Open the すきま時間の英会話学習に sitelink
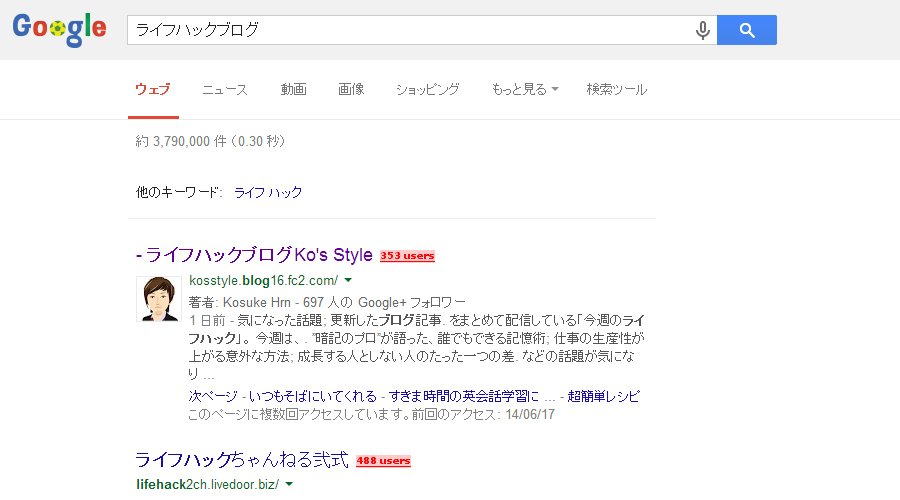The width and height of the screenshot is (900, 500). [464, 396]
